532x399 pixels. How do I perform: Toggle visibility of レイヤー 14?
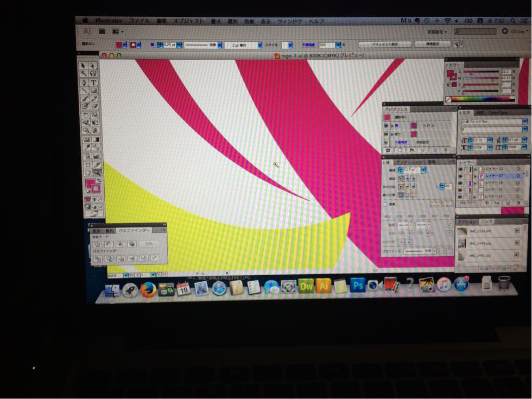(x=461, y=197)
